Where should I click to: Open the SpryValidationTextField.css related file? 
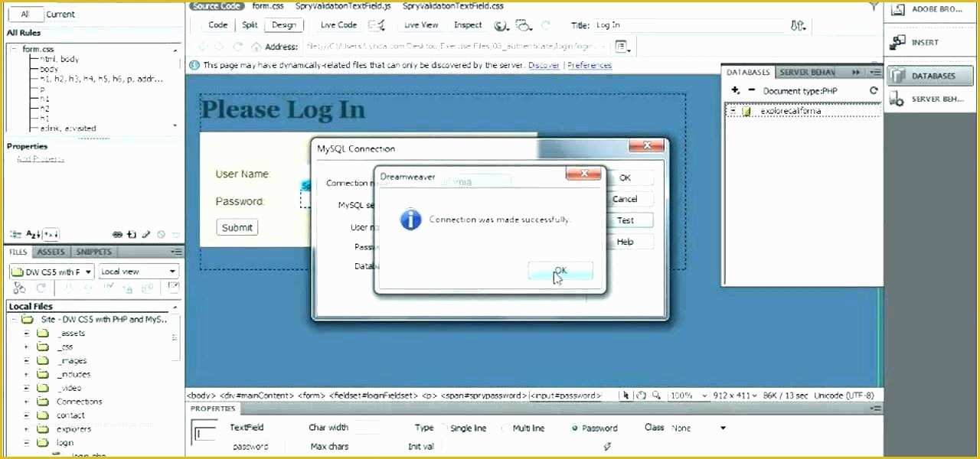coord(453,5)
